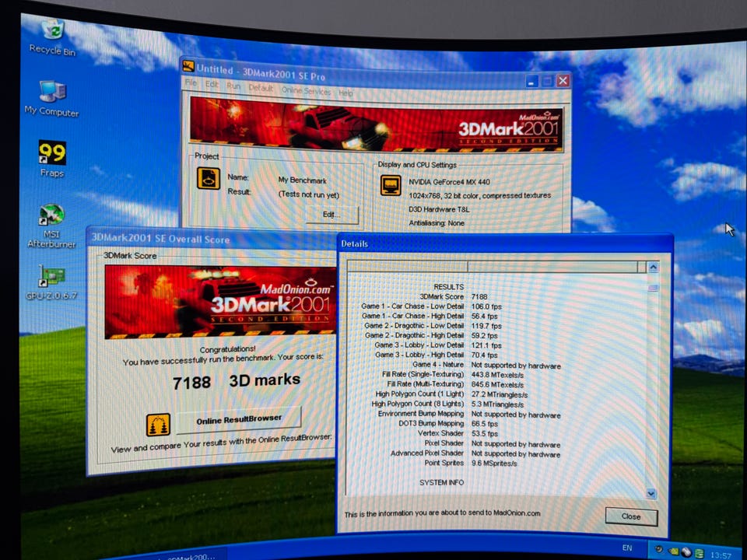This screenshot has height=560, width=747.
Task: Click the Edit... button in Project section
Action: 332,215
